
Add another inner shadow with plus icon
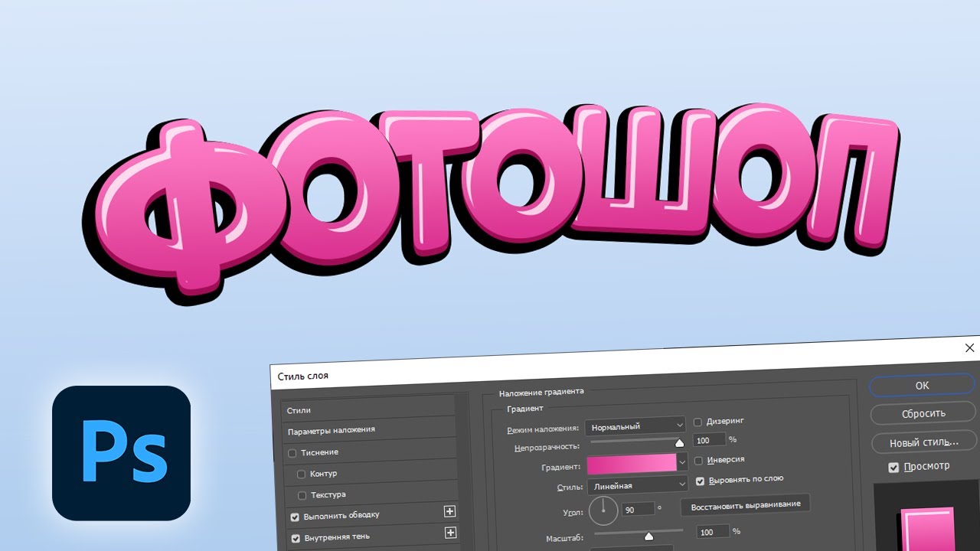[450, 533]
